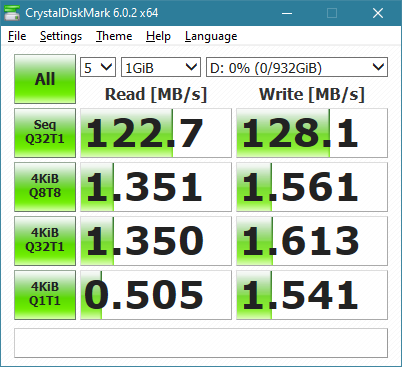Select the Seq read result 122.7
The image size is (402, 367).
click(x=156, y=133)
